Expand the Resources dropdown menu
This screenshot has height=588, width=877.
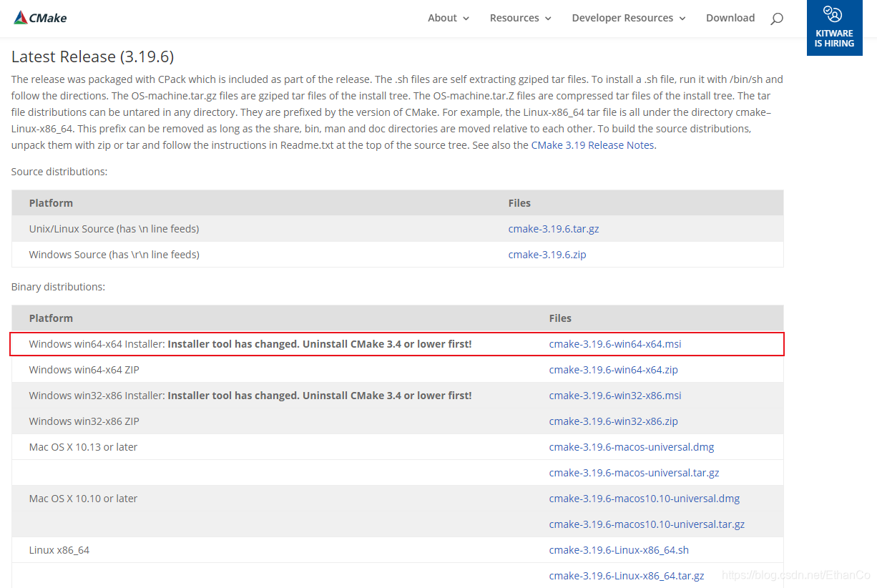[521, 18]
